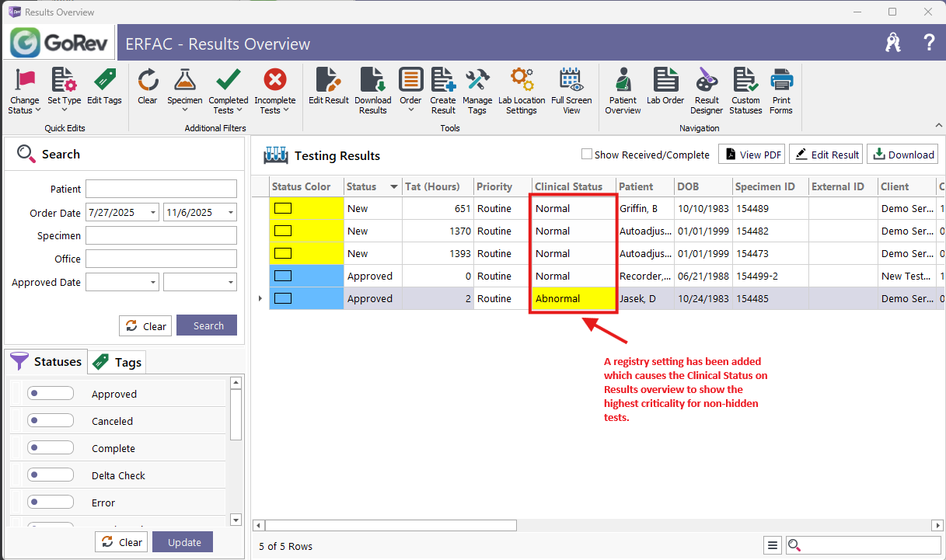
Task: Open the Edit Tags tool
Action: click(104, 87)
